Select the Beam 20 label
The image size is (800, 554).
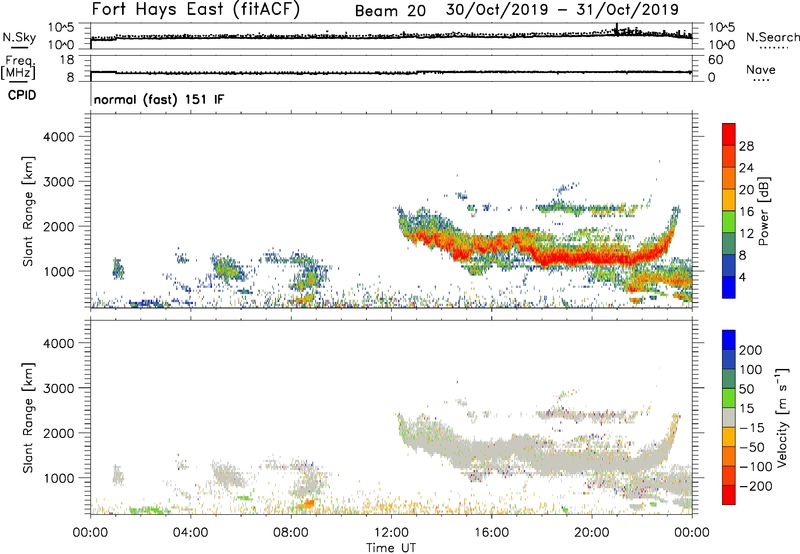click(395, 10)
